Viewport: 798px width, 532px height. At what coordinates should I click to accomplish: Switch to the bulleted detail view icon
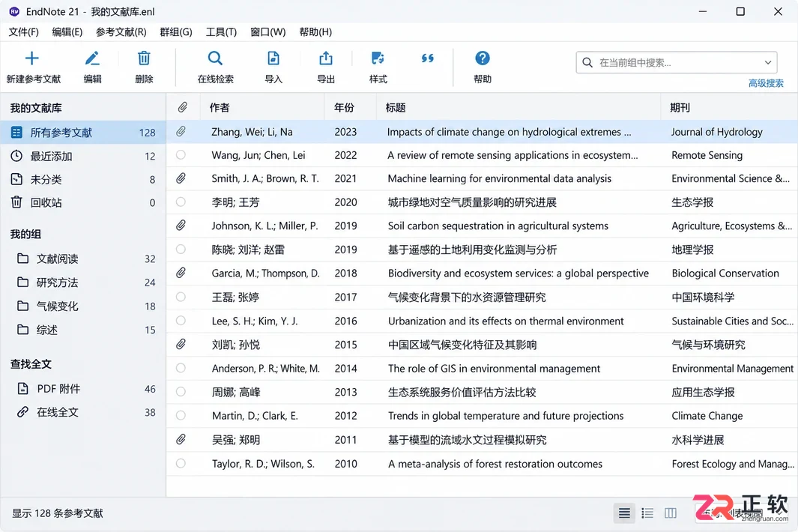click(647, 513)
